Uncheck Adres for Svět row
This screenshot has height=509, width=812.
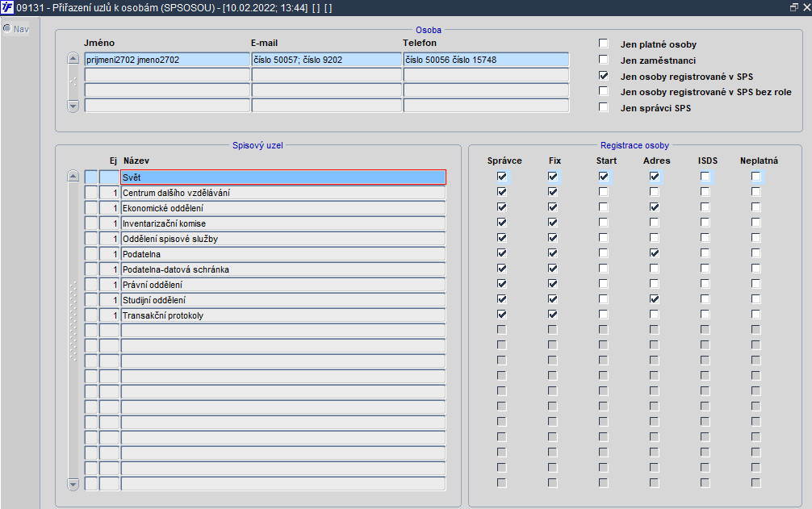tap(655, 177)
